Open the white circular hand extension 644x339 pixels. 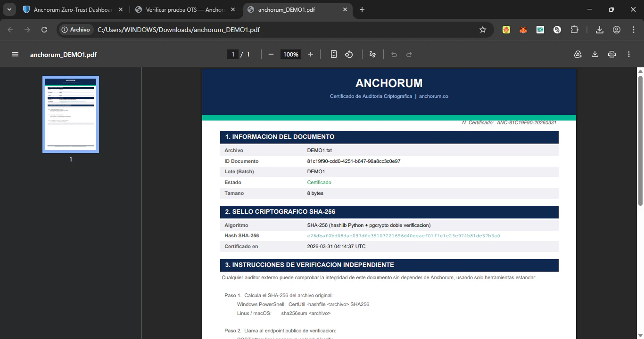tap(557, 30)
